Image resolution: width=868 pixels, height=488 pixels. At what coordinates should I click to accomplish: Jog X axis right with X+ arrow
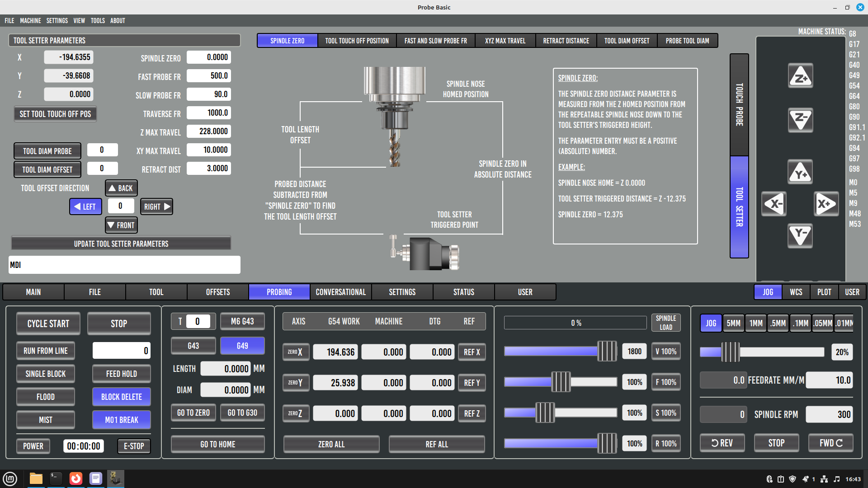(x=826, y=204)
